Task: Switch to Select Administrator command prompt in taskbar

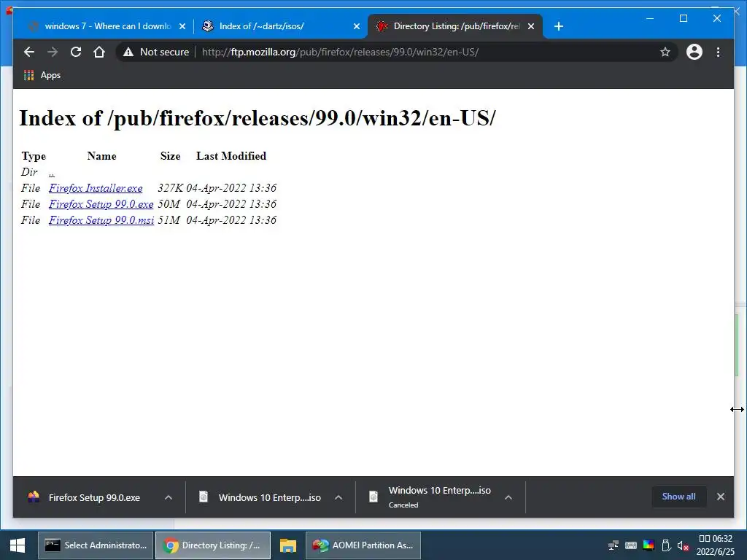Action: click(96, 545)
